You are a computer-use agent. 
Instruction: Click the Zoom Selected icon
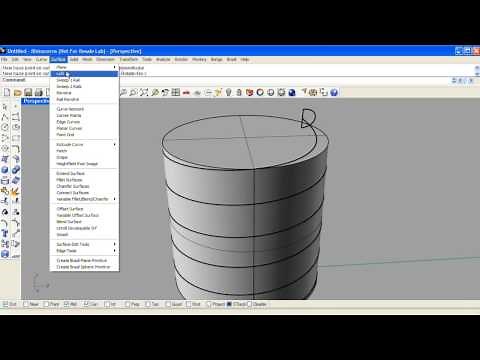tap(155, 92)
